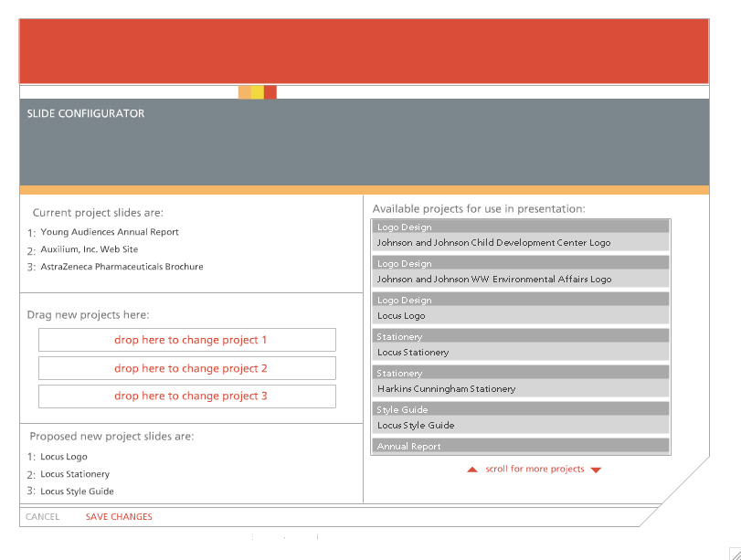
Task: Click the Cancel link
Action: point(42,517)
